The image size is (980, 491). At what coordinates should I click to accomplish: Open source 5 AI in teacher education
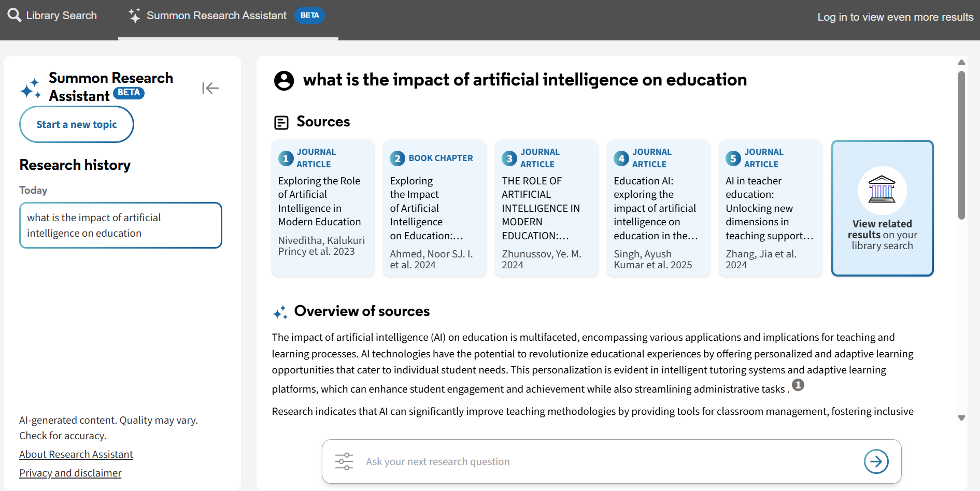pos(771,208)
